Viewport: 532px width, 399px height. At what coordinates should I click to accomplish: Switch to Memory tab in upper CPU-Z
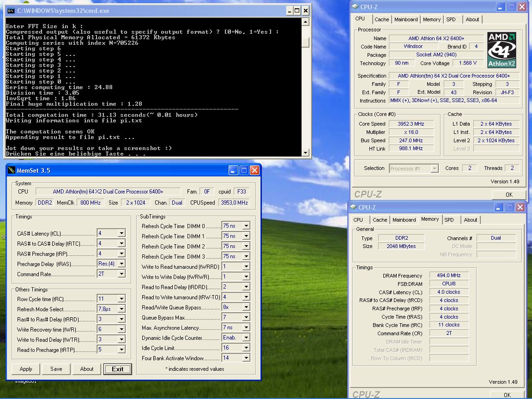432,20
